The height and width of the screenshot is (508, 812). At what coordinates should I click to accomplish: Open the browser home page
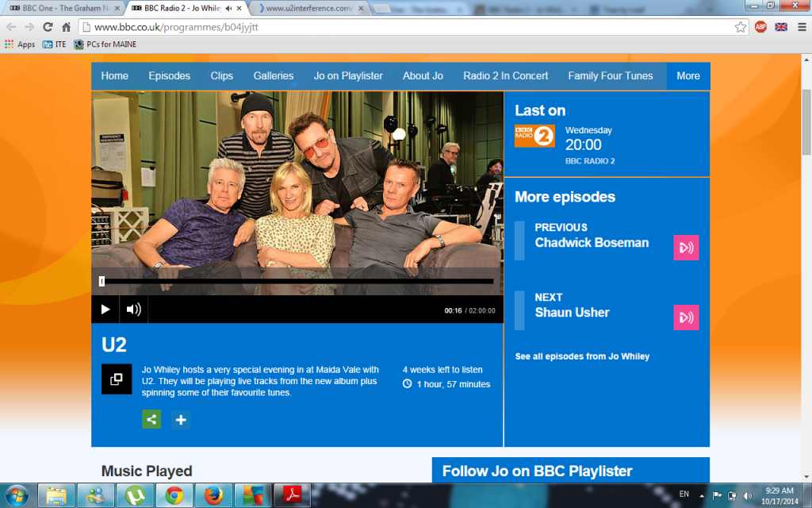tap(67, 27)
